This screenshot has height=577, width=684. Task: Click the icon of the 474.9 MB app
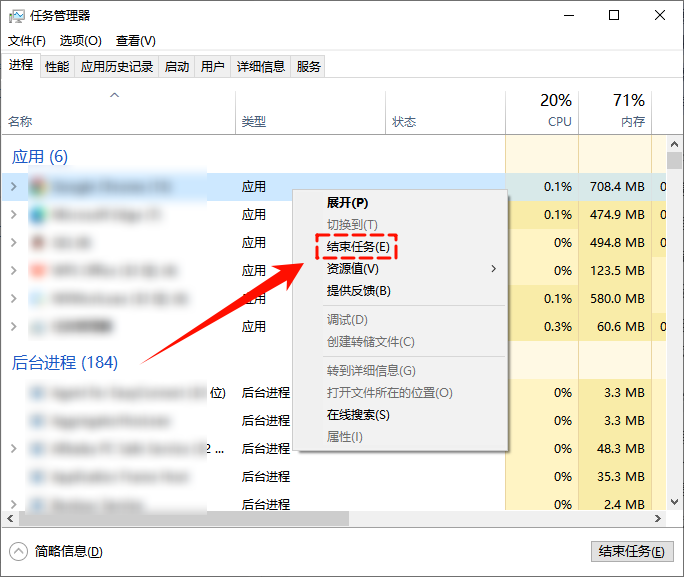(38, 215)
